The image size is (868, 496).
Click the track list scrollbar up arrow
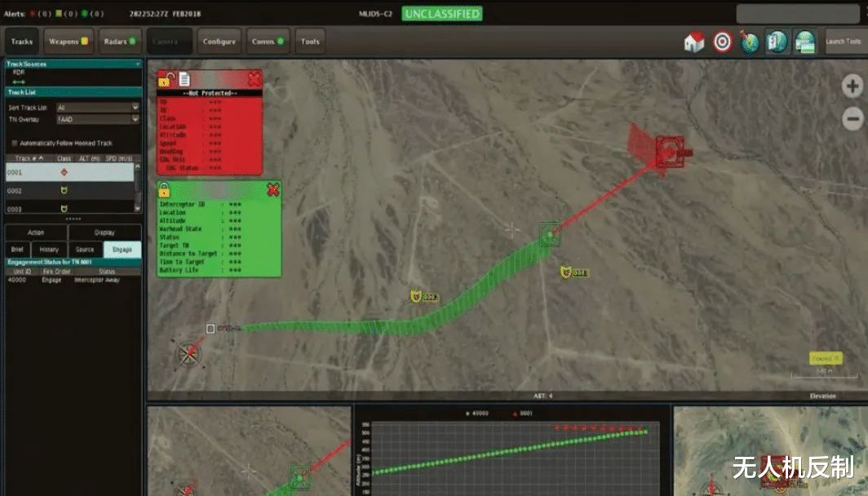point(138,166)
